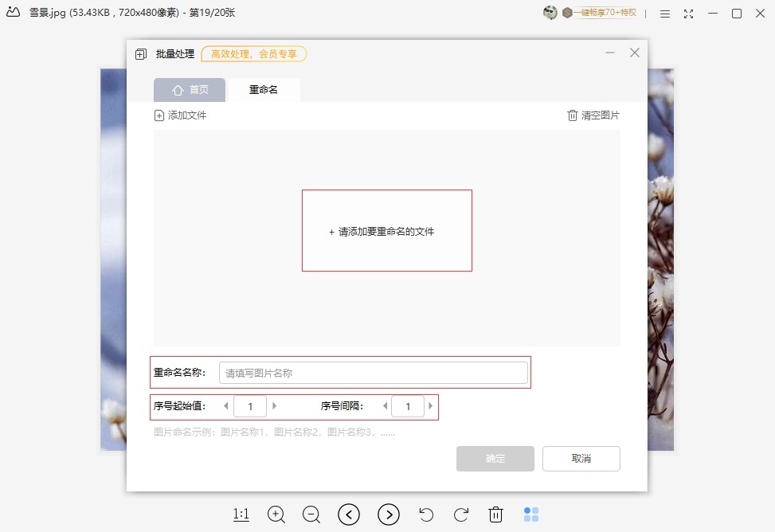
Task: Enter fullscreen with the expand icon
Action: coord(687,14)
